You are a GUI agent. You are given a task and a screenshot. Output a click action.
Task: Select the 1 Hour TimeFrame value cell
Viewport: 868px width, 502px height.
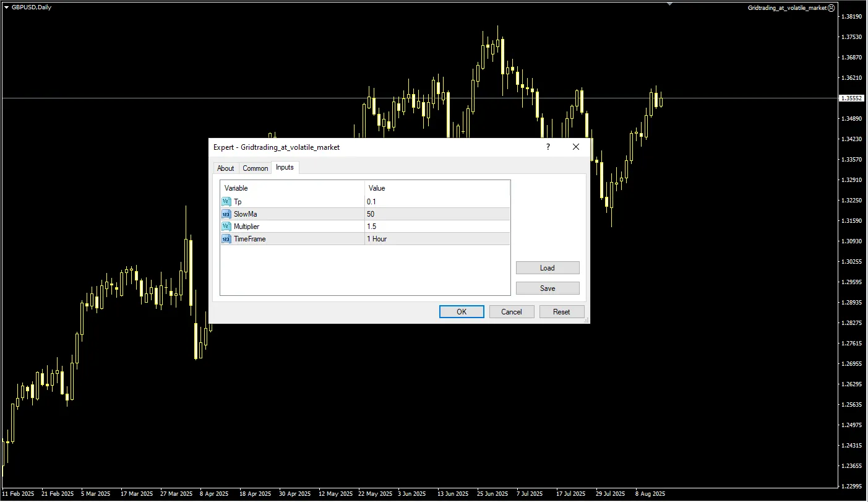437,239
